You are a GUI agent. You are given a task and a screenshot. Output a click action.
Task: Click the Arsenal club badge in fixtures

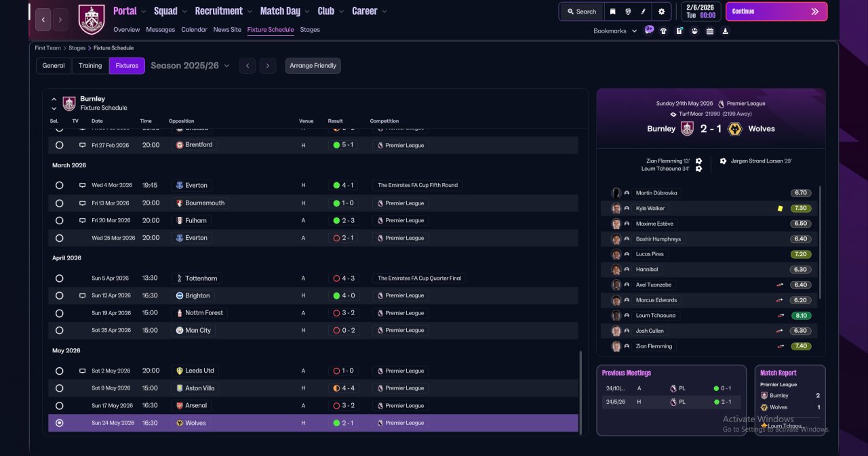click(180, 406)
